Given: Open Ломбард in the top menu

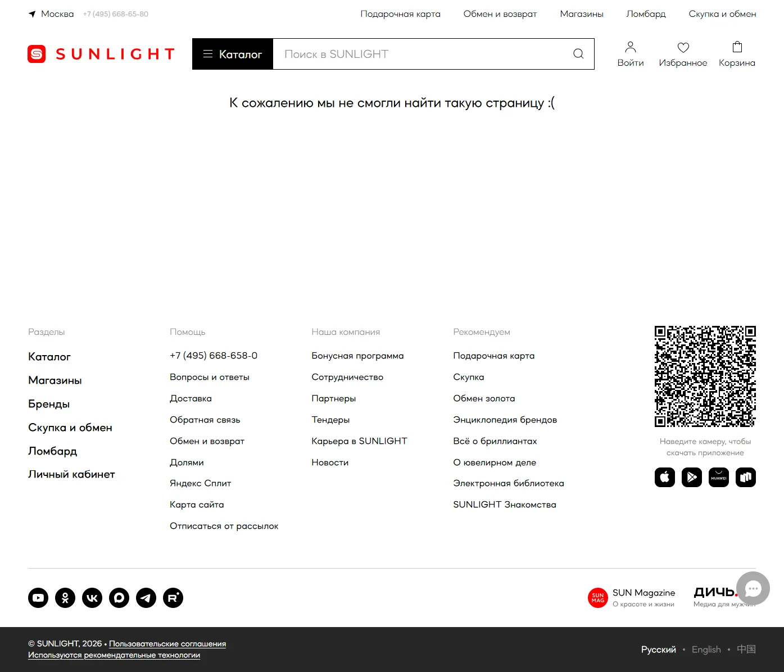Looking at the screenshot, I should (x=646, y=14).
